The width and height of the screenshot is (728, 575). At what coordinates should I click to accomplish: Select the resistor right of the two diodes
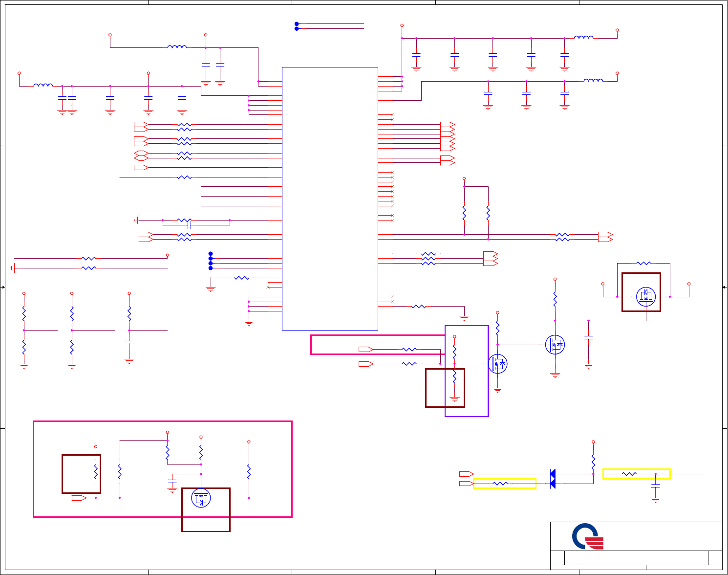tap(629, 474)
